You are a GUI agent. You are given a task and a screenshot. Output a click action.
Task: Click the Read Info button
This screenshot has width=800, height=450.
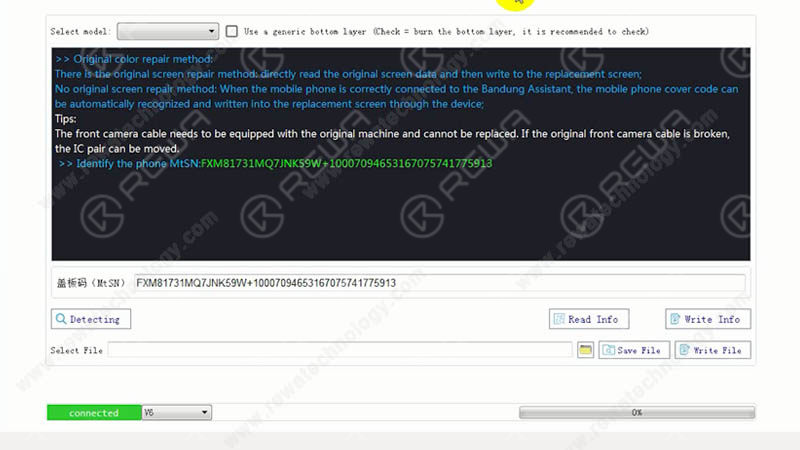click(589, 319)
